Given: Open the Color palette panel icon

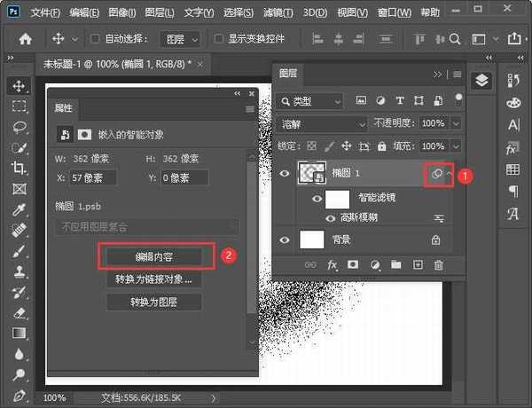Looking at the screenshot, I should [x=513, y=103].
